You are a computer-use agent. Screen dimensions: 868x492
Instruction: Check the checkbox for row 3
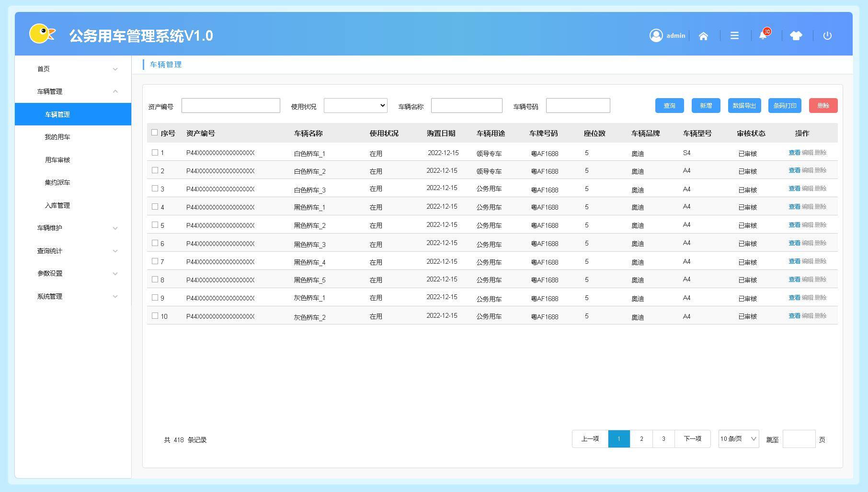155,189
